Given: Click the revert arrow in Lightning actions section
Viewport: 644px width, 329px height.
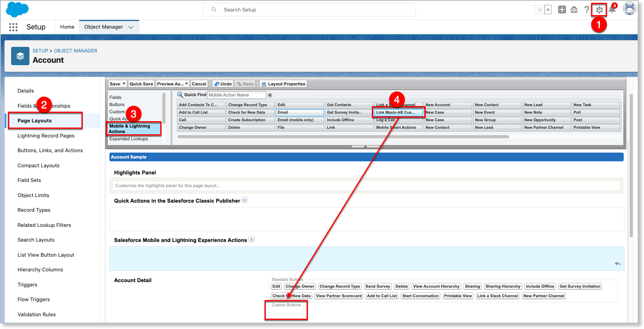Looking at the screenshot, I should [618, 263].
